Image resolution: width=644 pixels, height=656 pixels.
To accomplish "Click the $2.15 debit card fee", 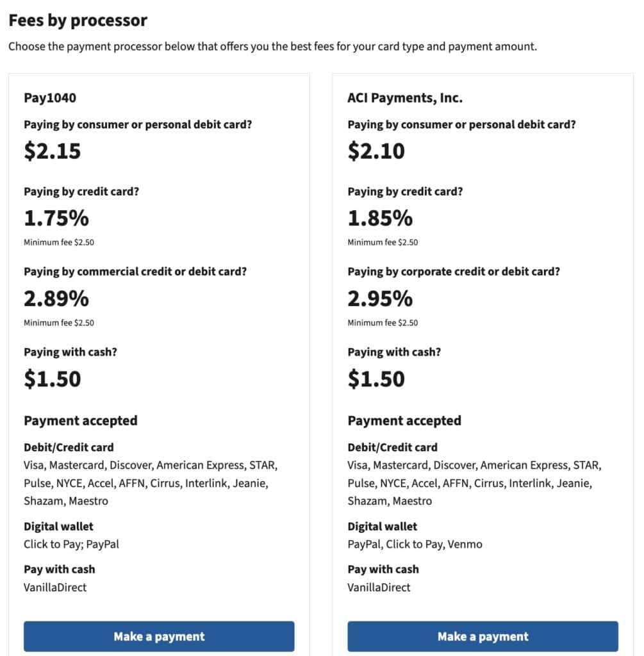I will [x=53, y=151].
